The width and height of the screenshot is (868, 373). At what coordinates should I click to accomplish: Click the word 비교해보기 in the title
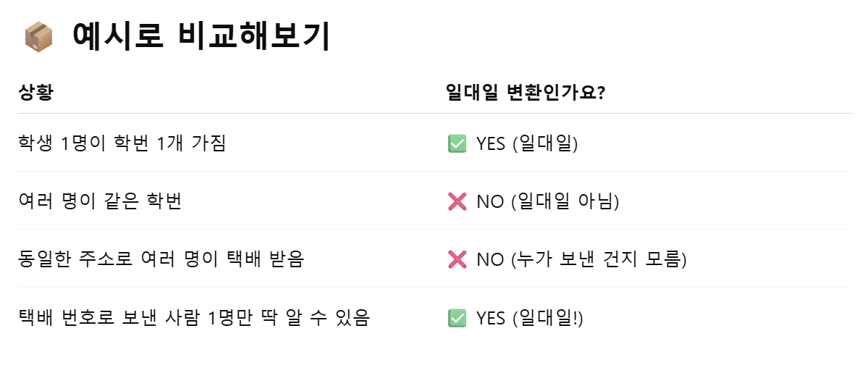(254, 37)
